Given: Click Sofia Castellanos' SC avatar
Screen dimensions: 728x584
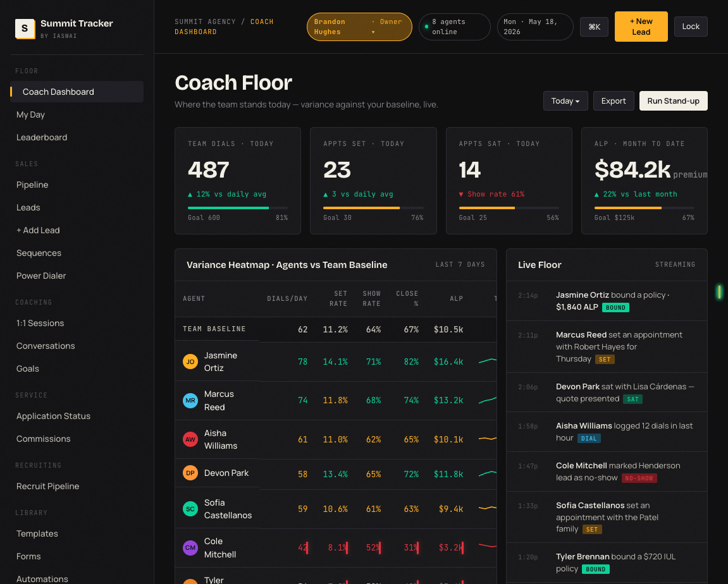Looking at the screenshot, I should click(x=190, y=509).
